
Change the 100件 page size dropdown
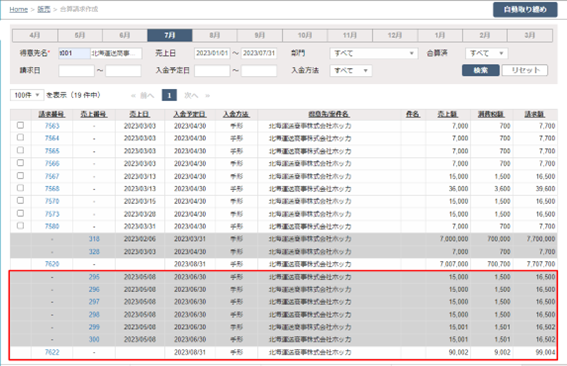(27, 95)
